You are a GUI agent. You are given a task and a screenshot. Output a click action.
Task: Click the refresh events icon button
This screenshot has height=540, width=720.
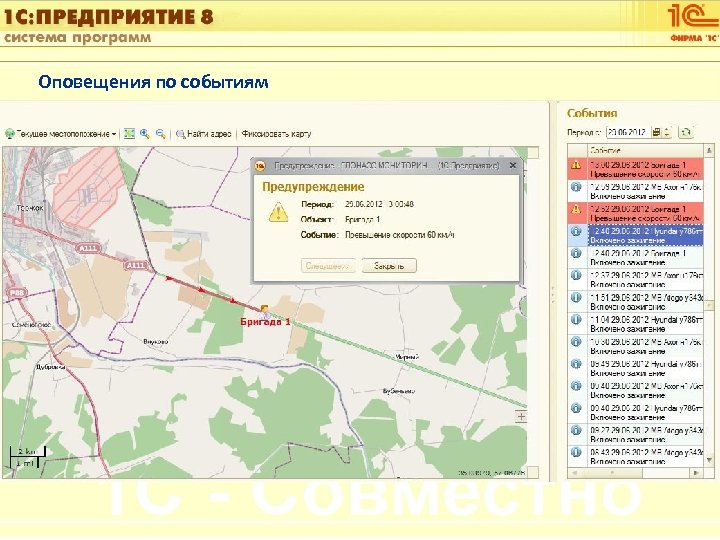pyautogui.click(x=686, y=132)
